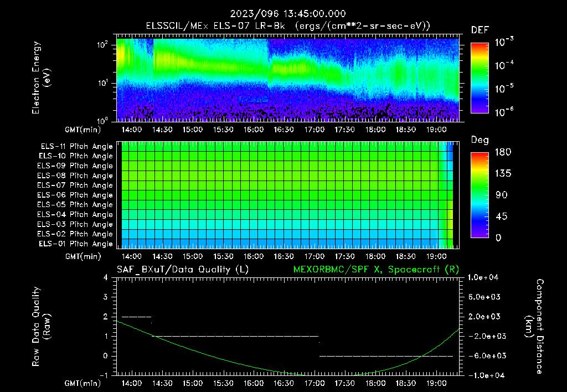Click the GMT(min) label under pitch angle panel
This screenshot has width=567, height=392.
[83, 257]
